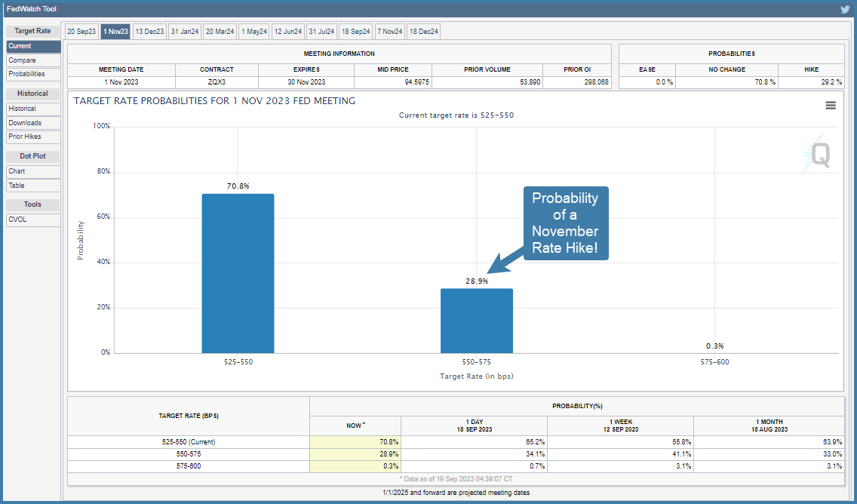Screen dimensions: 857x504
Task: Click the 550-575 bar showing 28.9%
Action: [x=477, y=321]
